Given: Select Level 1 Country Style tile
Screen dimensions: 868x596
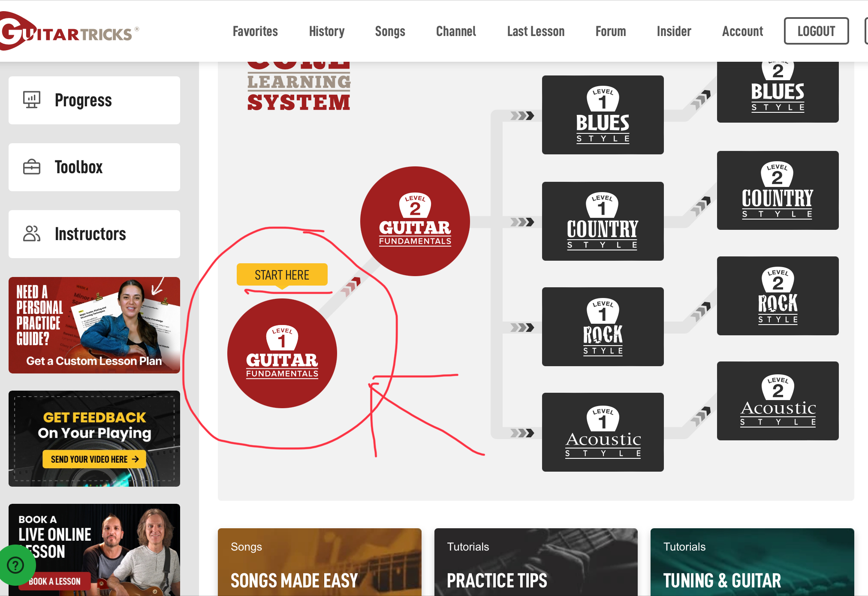Looking at the screenshot, I should [x=603, y=221].
